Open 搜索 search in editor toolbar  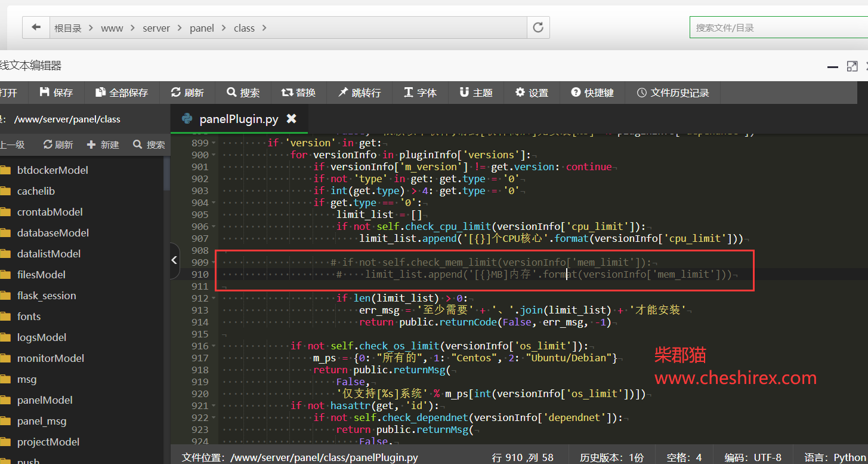point(243,93)
